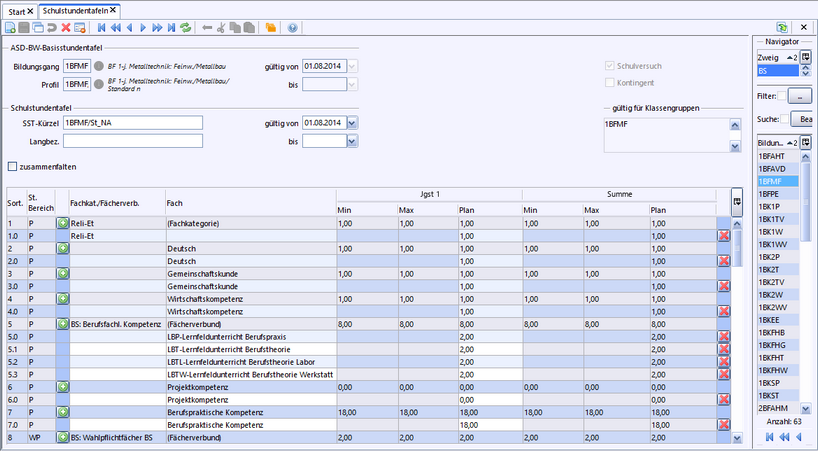
Task: Click into the Langbez. text field
Action: [132, 142]
